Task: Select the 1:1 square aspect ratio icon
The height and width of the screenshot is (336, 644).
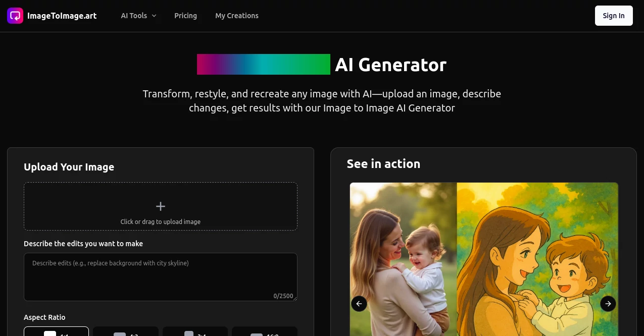Action: pos(50,333)
